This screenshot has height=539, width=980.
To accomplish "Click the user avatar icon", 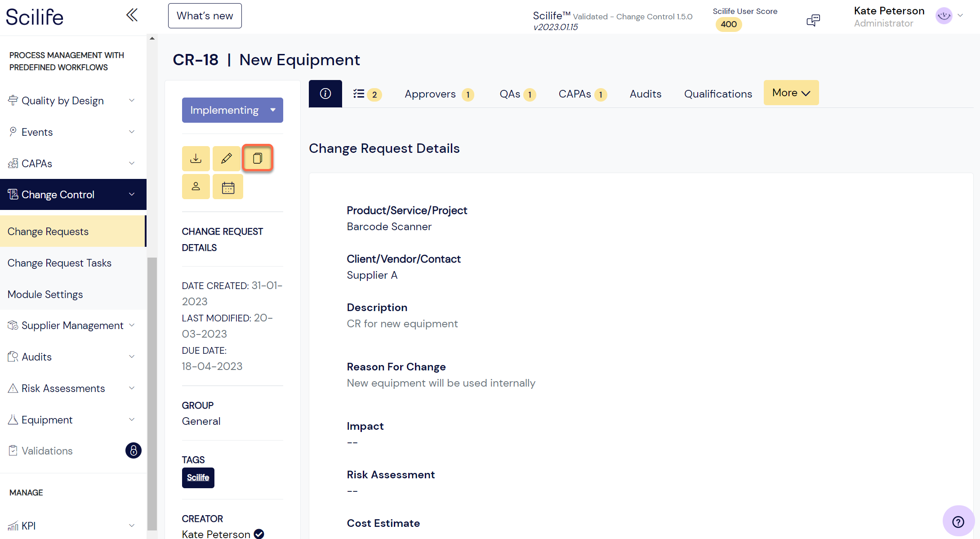I will pos(944,16).
